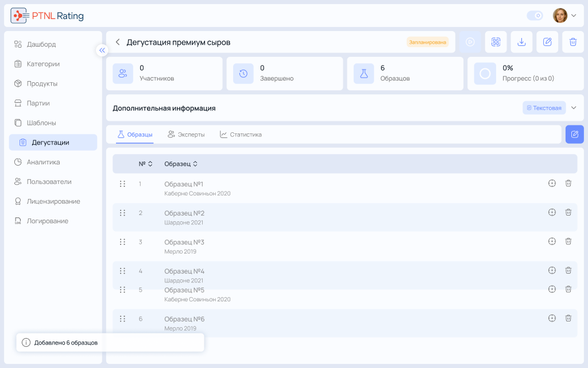Edit the tasting details in the top toolbar
588x368 pixels.
[547, 42]
